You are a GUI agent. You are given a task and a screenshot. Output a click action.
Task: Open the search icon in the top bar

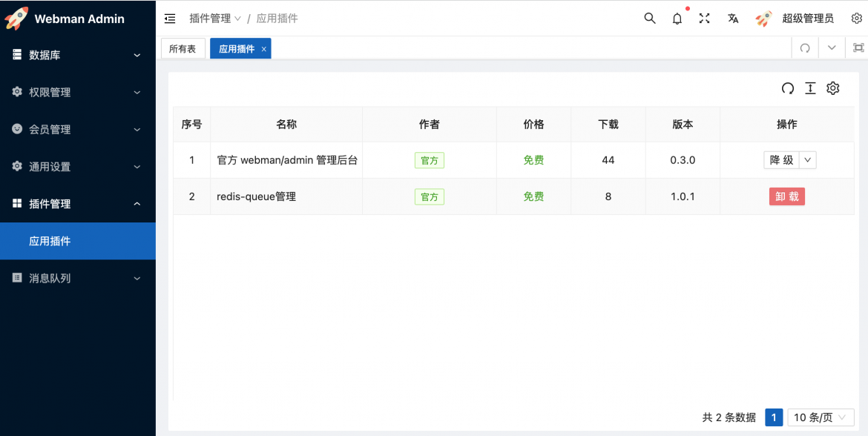(649, 18)
